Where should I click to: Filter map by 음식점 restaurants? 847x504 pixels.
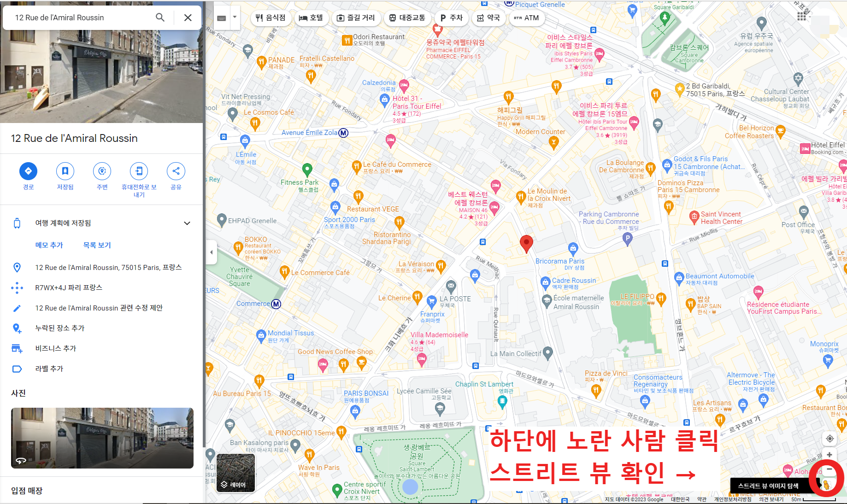271,18
